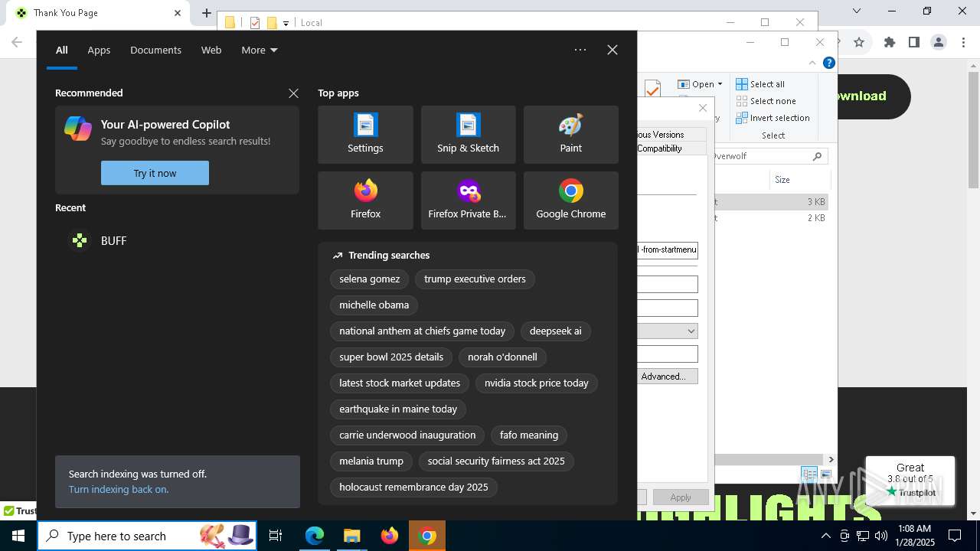Image resolution: width=980 pixels, height=551 pixels.
Task: Search earthquake in maine today
Action: tap(398, 409)
